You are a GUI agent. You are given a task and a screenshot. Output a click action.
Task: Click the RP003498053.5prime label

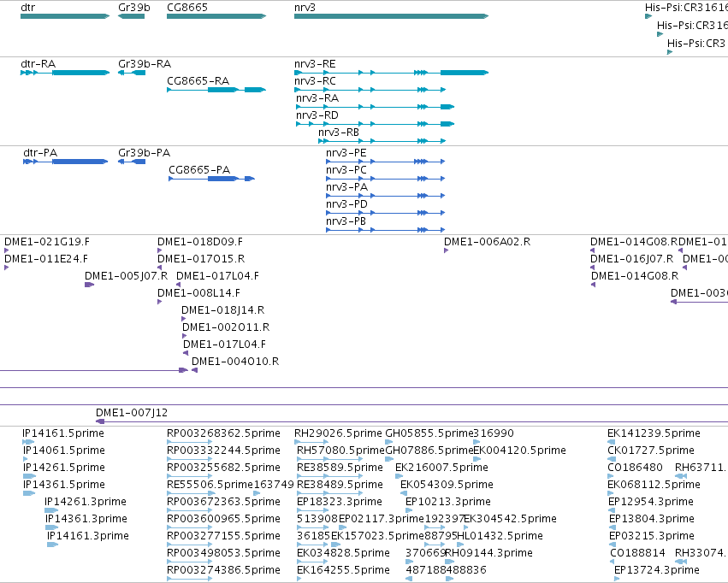coord(224,553)
